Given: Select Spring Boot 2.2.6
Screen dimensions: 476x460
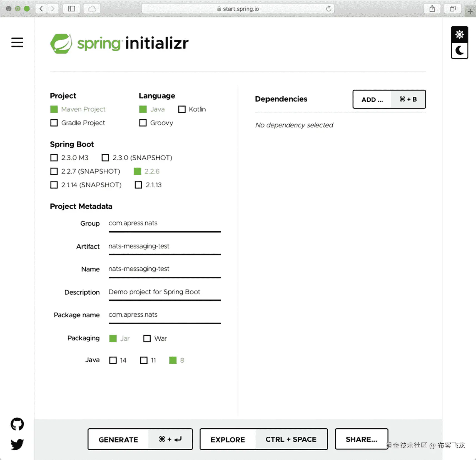Looking at the screenshot, I should [x=147, y=171].
